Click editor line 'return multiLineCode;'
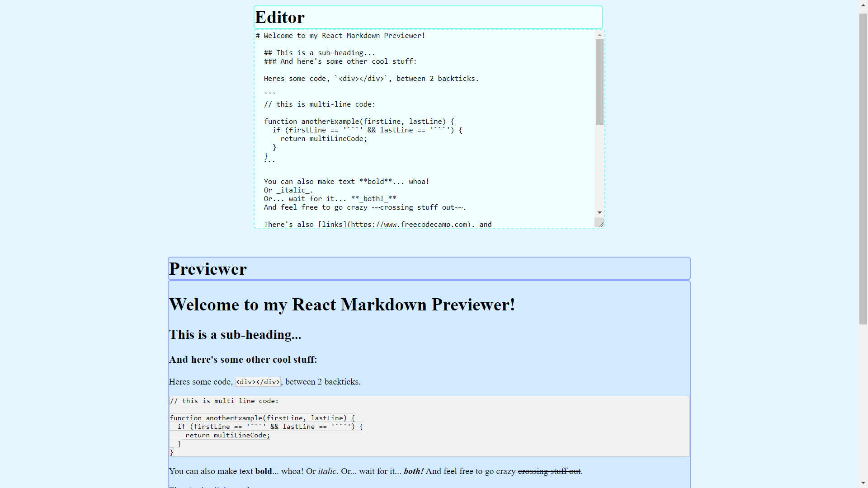Image resolution: width=868 pixels, height=488 pixels. tap(324, 139)
